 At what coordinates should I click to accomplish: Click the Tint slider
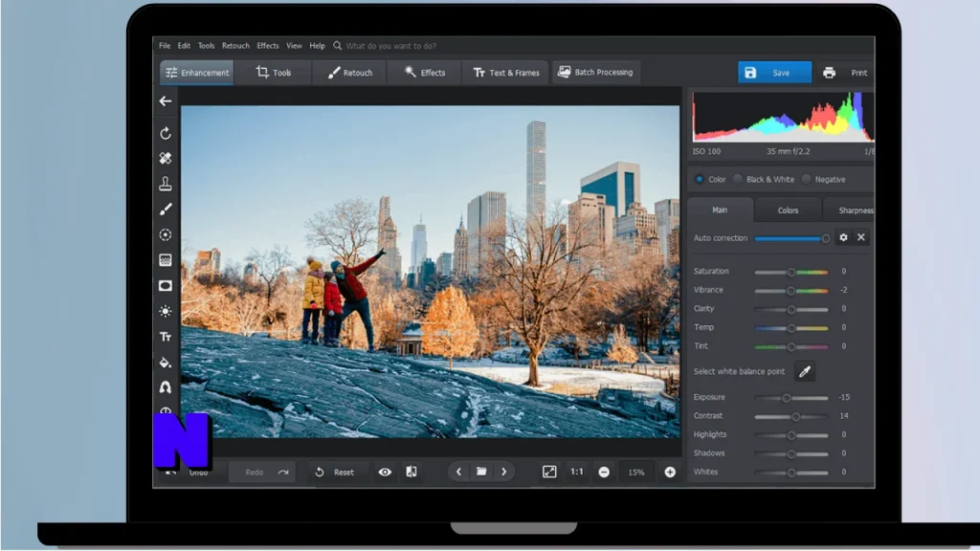(x=791, y=346)
